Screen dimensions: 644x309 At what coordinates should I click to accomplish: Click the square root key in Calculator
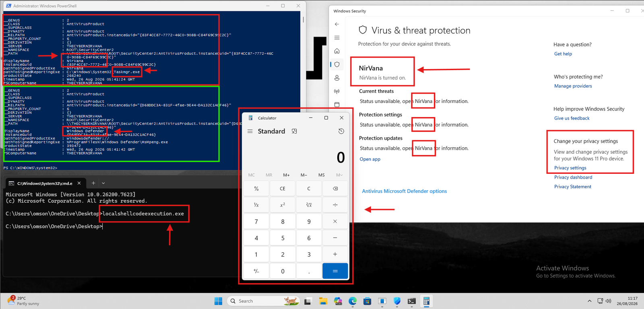pyautogui.click(x=309, y=205)
